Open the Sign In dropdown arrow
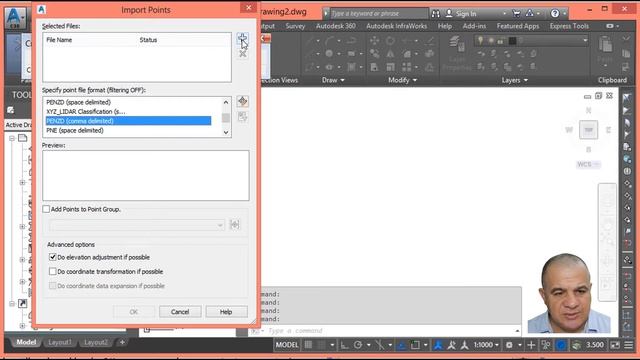Image resolution: width=640 pixels, height=360 pixels. [504, 13]
